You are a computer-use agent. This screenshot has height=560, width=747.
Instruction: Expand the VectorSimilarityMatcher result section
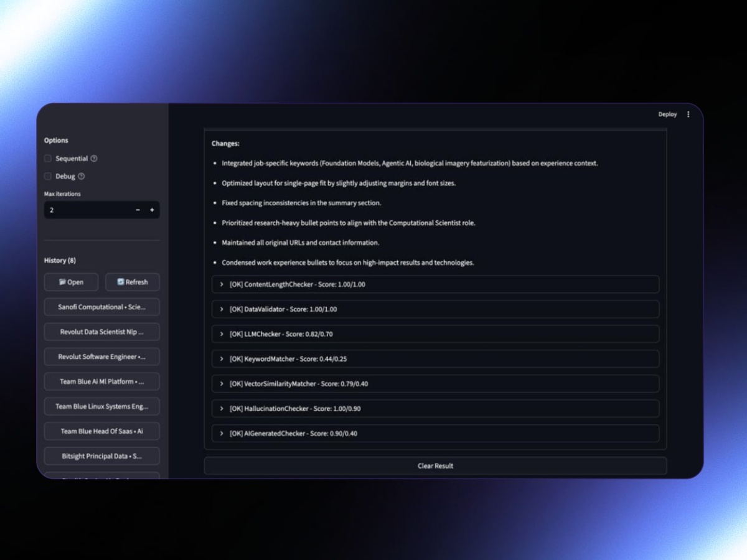point(435,384)
